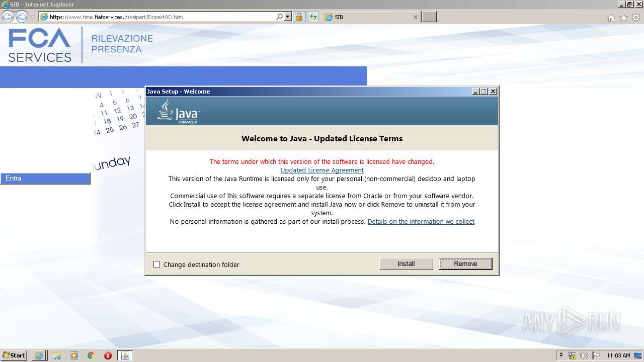Open the Opera taskbar icon

coord(108,355)
